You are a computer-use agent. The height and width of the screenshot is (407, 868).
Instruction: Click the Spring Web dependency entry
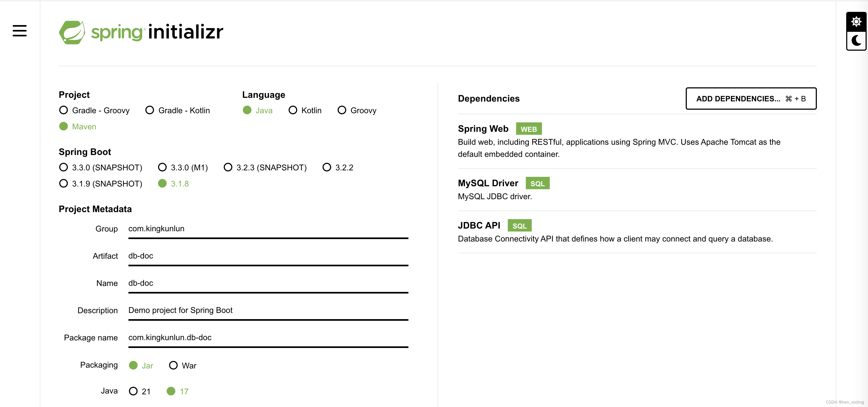[637, 141]
